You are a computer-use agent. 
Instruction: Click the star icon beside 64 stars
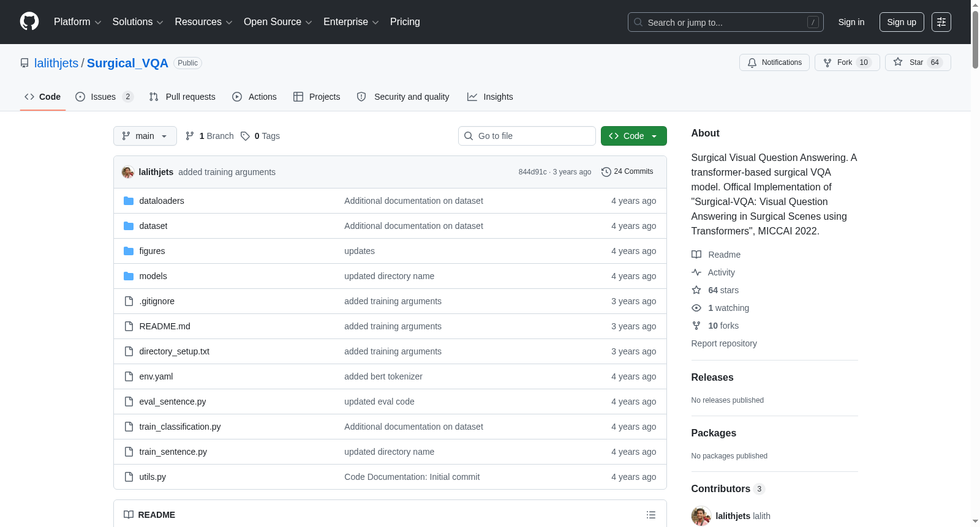696,290
